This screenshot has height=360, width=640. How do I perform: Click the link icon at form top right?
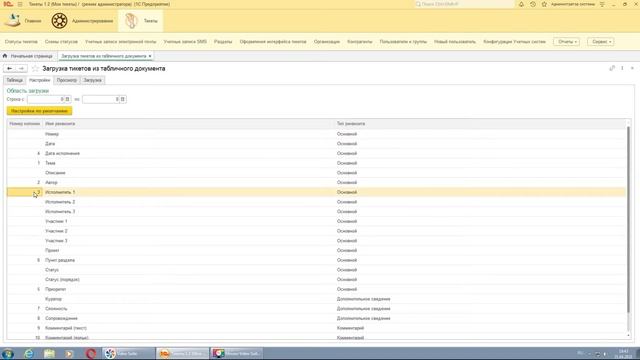point(612,68)
